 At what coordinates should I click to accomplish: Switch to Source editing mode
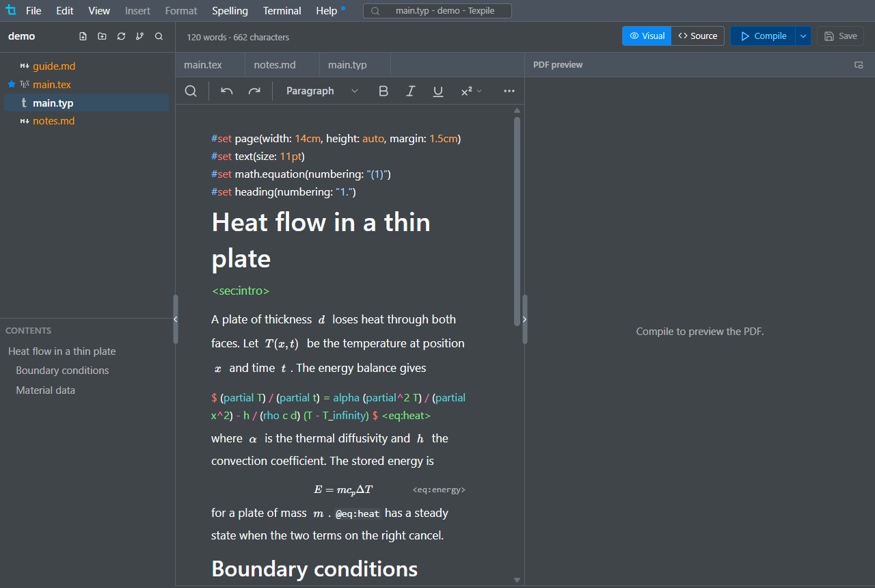698,36
